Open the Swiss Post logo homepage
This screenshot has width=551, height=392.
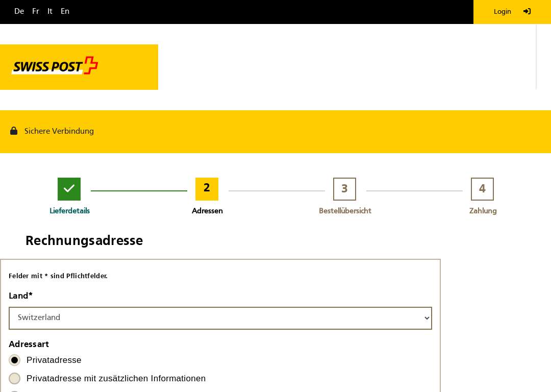[55, 66]
